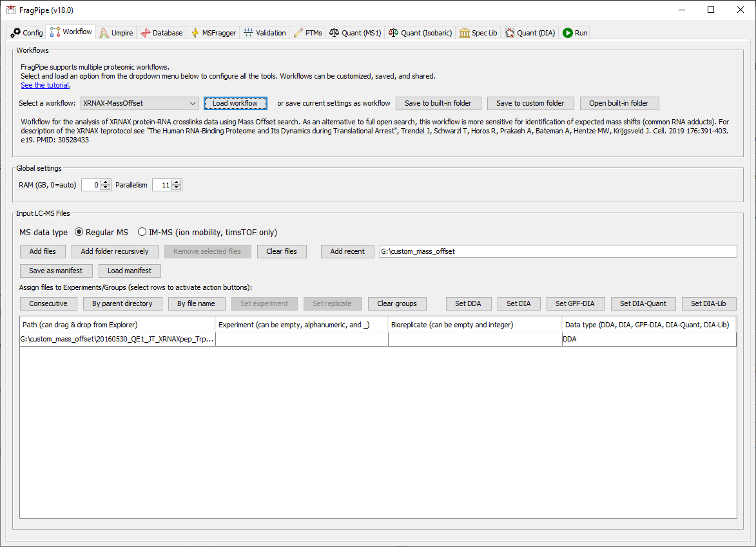This screenshot has height=547, width=756.
Task: Click the Clear files button
Action: [282, 251]
